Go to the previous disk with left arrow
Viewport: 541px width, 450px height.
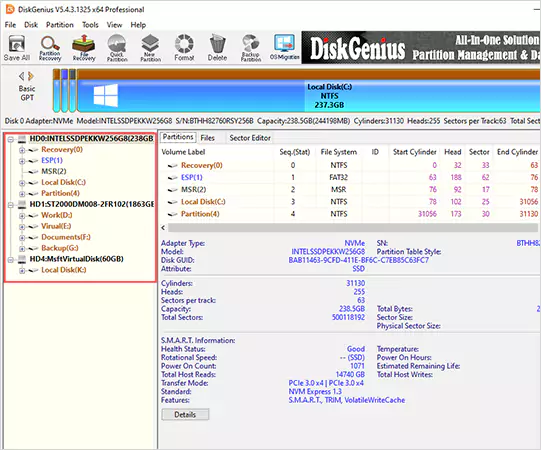pos(21,76)
